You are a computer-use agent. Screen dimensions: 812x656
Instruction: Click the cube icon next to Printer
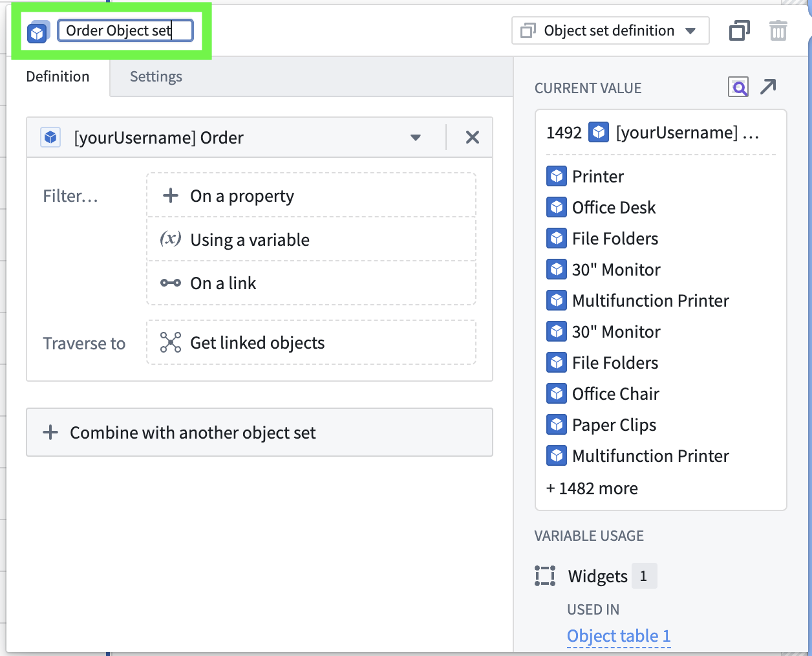pos(556,175)
